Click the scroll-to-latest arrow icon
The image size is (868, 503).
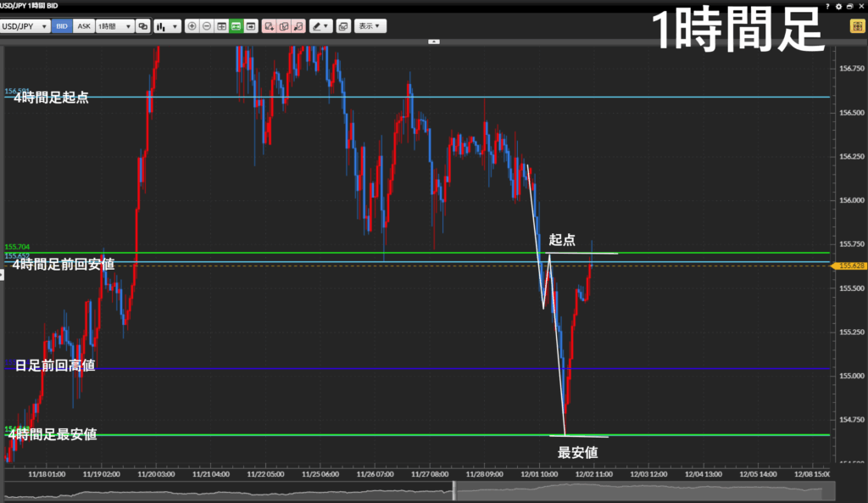click(251, 26)
